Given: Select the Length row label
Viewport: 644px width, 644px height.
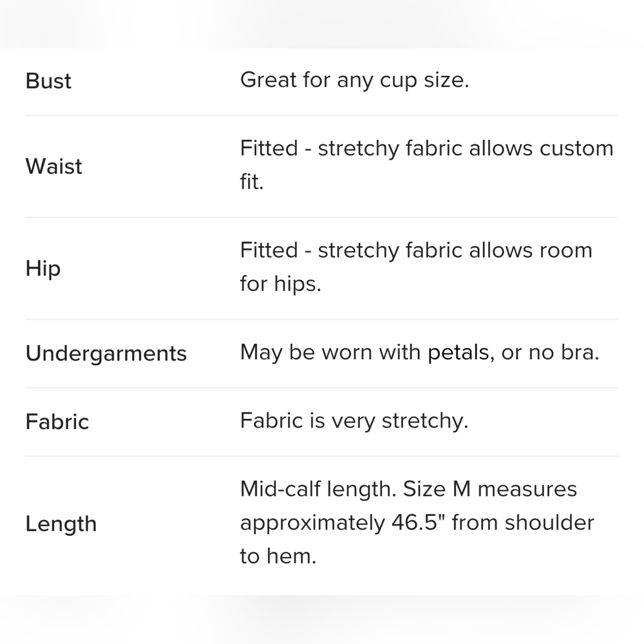Looking at the screenshot, I should pos(61,524).
